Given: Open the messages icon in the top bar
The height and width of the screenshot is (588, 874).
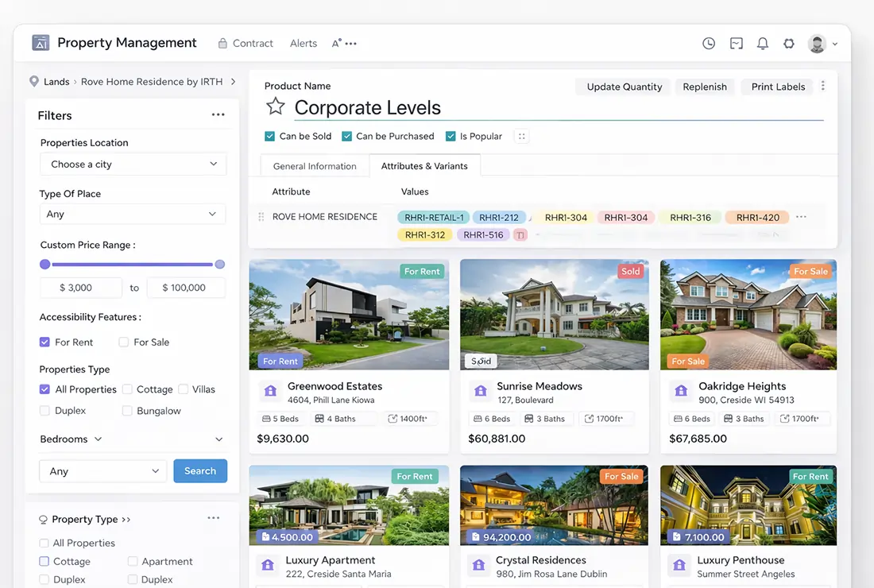Looking at the screenshot, I should point(736,43).
